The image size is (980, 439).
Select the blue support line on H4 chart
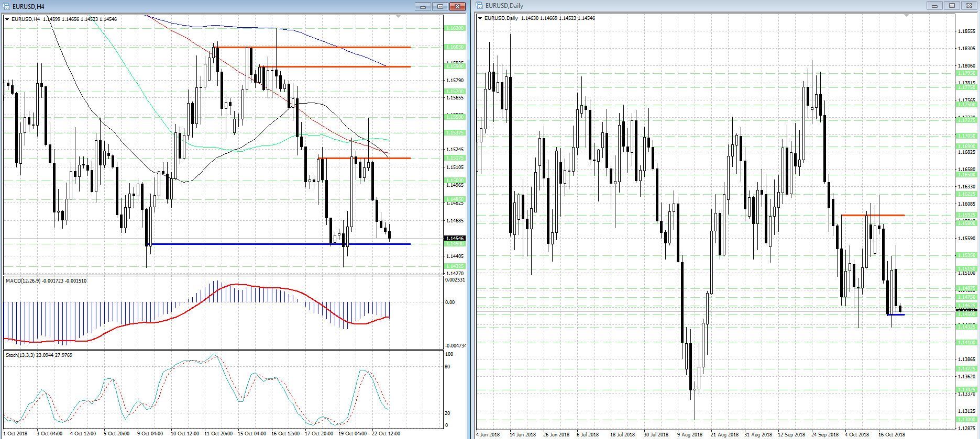pos(279,244)
